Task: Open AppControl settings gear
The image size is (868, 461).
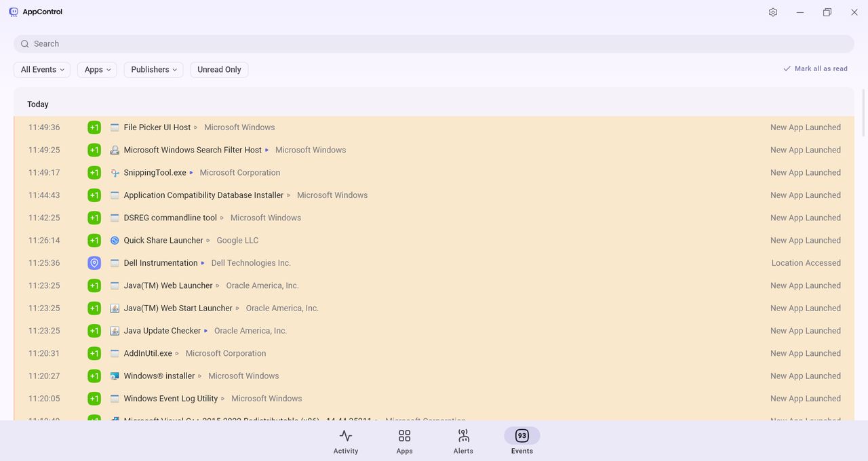Action: (x=773, y=12)
